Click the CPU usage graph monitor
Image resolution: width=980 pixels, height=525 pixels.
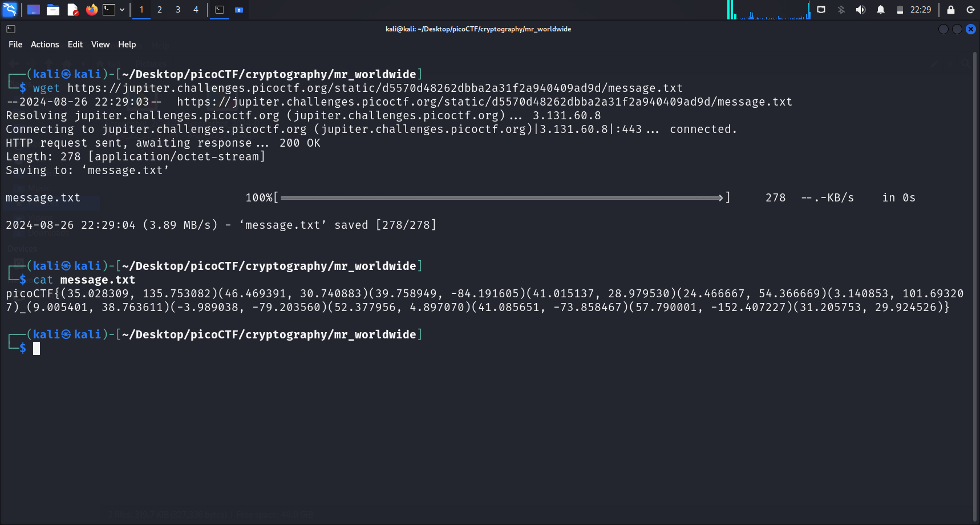tap(768, 10)
